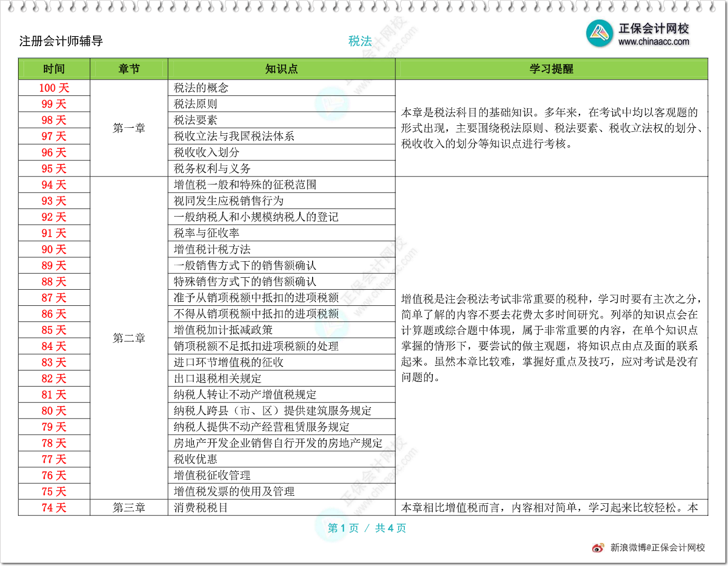The height and width of the screenshot is (566, 728).
Task: Select the 第二章 chapter cell
Action: pyautogui.click(x=129, y=338)
